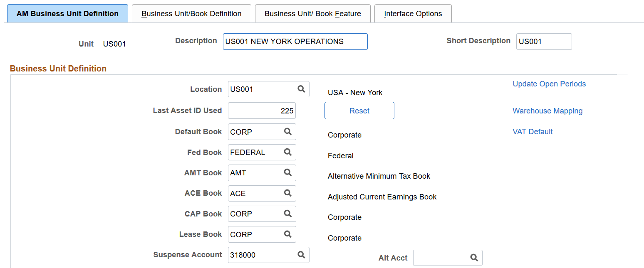Open the AMT Book lookup

[288, 172]
